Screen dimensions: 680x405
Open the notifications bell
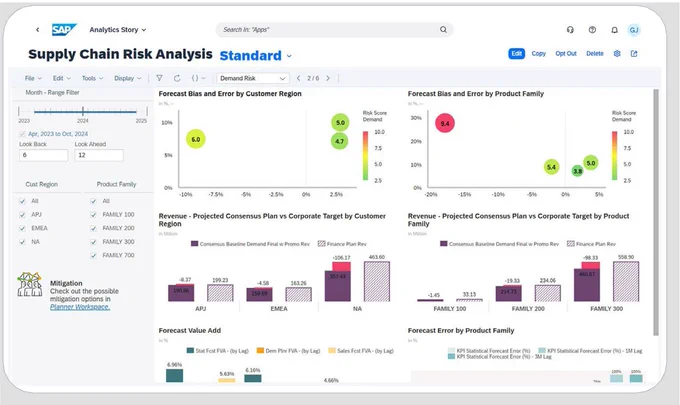[x=615, y=30]
